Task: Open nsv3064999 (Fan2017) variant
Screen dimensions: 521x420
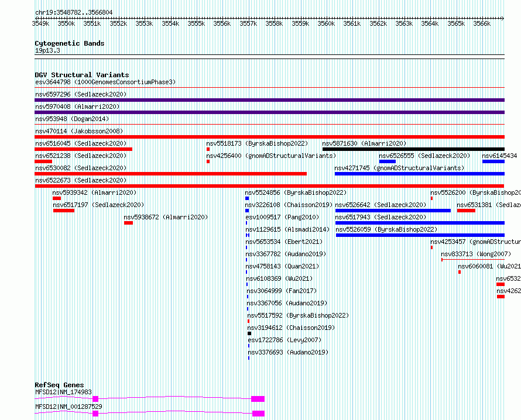Action: click(282, 291)
